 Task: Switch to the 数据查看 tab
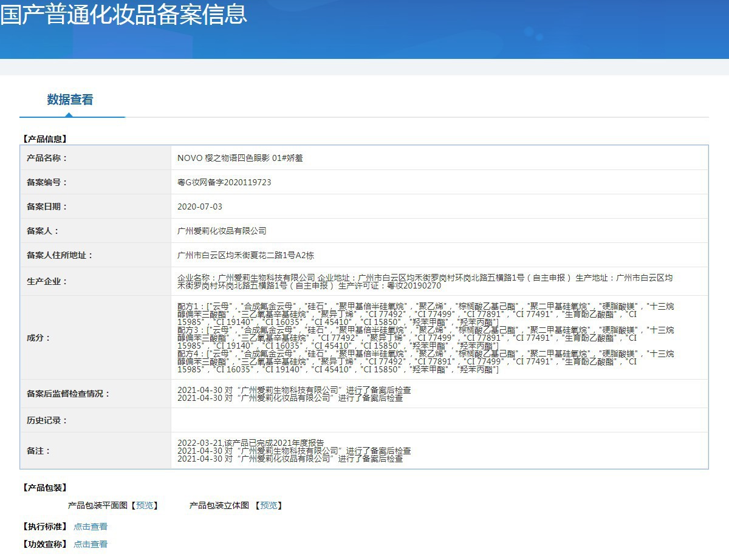70,100
